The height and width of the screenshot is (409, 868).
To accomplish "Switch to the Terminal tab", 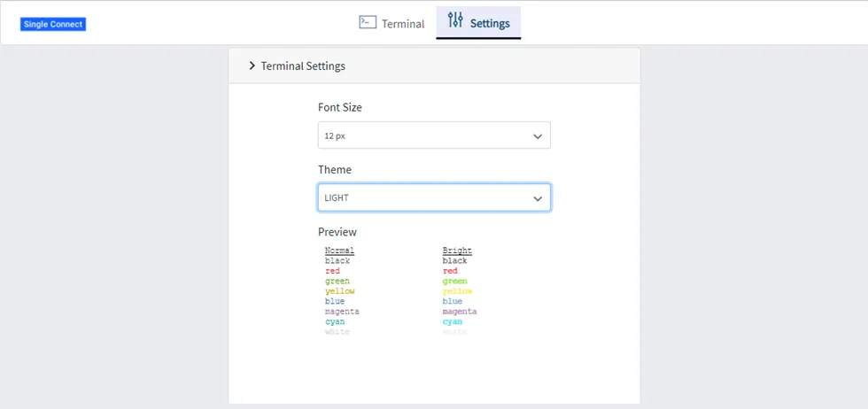I will tap(391, 23).
